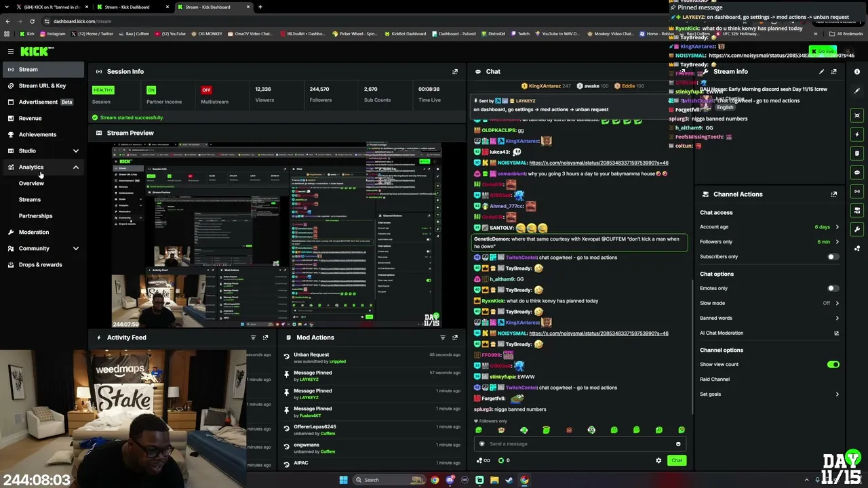Open Drops & rewards in the sidebar
This screenshot has height=488, width=868.
click(42, 264)
